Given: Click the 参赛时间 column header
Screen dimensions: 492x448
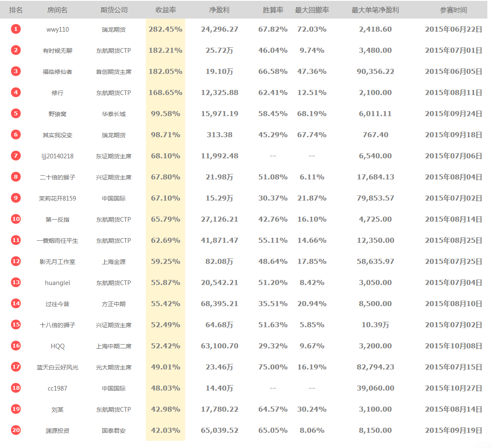Looking at the screenshot, I should (x=454, y=10).
